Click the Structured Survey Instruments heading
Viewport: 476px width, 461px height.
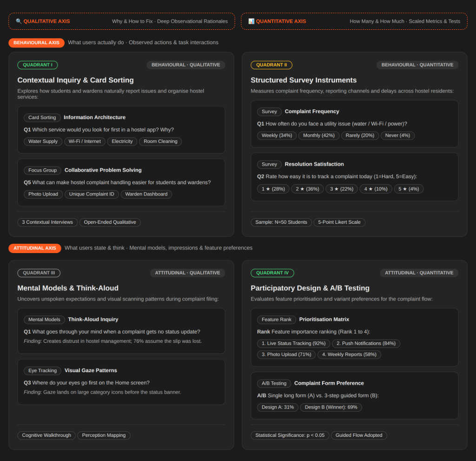(304, 80)
